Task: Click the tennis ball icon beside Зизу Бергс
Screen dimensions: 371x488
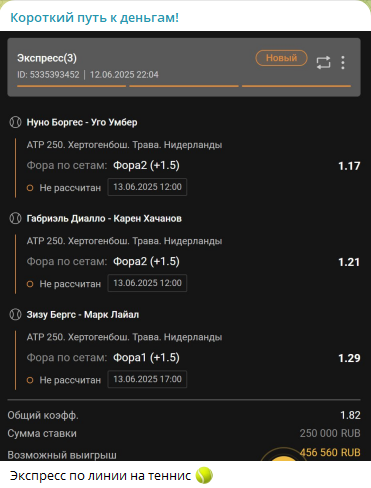Action: (x=15, y=314)
